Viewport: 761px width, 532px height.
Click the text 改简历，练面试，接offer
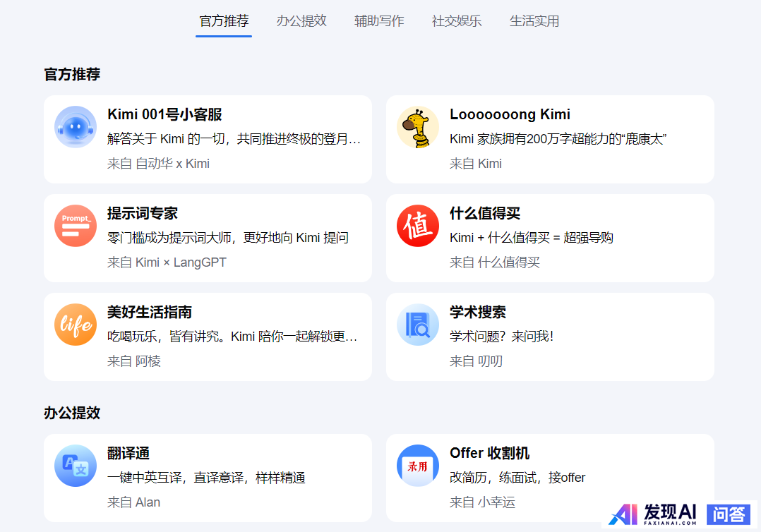517,478
